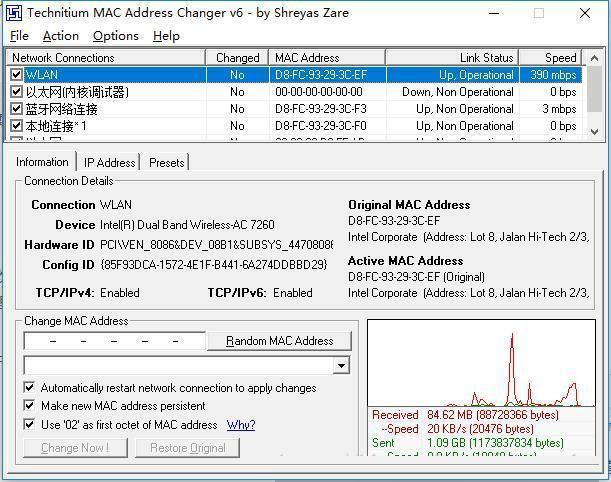Click the 'Down, Non Operational' status cell
This screenshot has width=611, height=482.
pyautogui.click(x=458, y=92)
